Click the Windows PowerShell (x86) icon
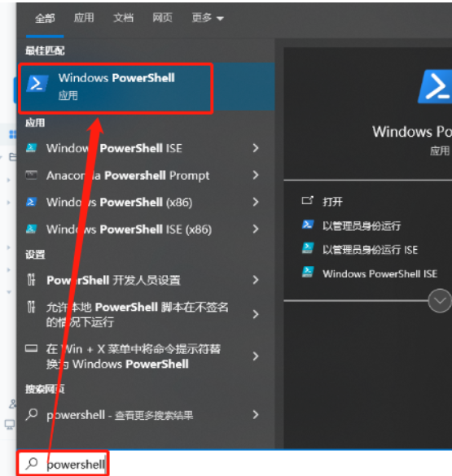Screen dimensions: 452x476 (32, 202)
